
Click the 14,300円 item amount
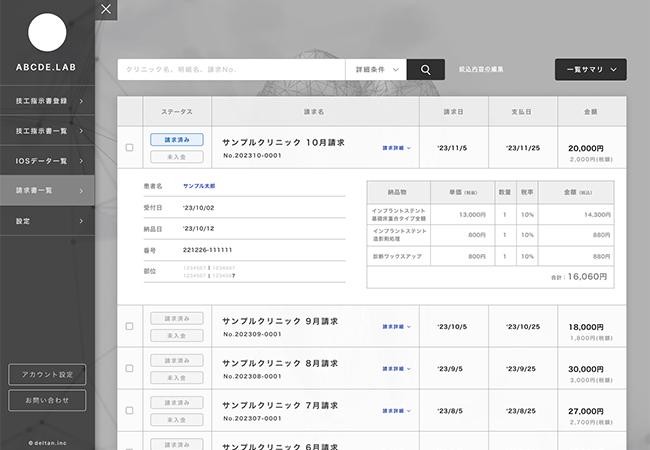pyautogui.click(x=597, y=215)
